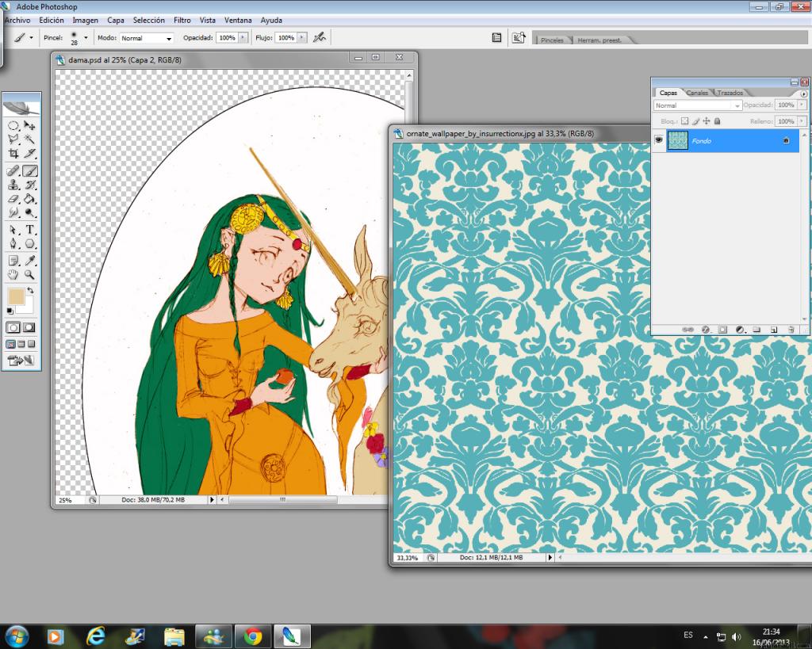Open Relleno fill arrow in Capas panel

[802, 121]
